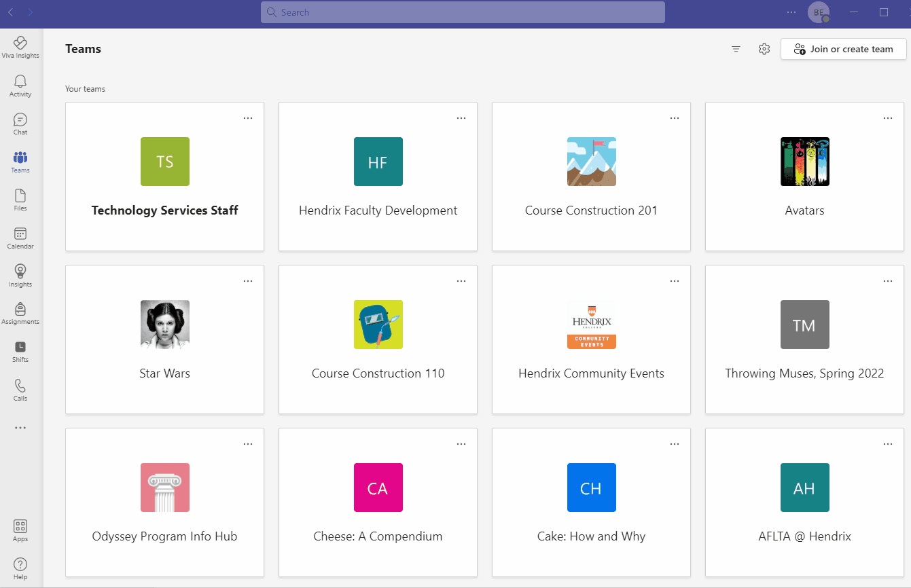Open the Files section
This screenshot has width=911, height=588.
coord(20,200)
